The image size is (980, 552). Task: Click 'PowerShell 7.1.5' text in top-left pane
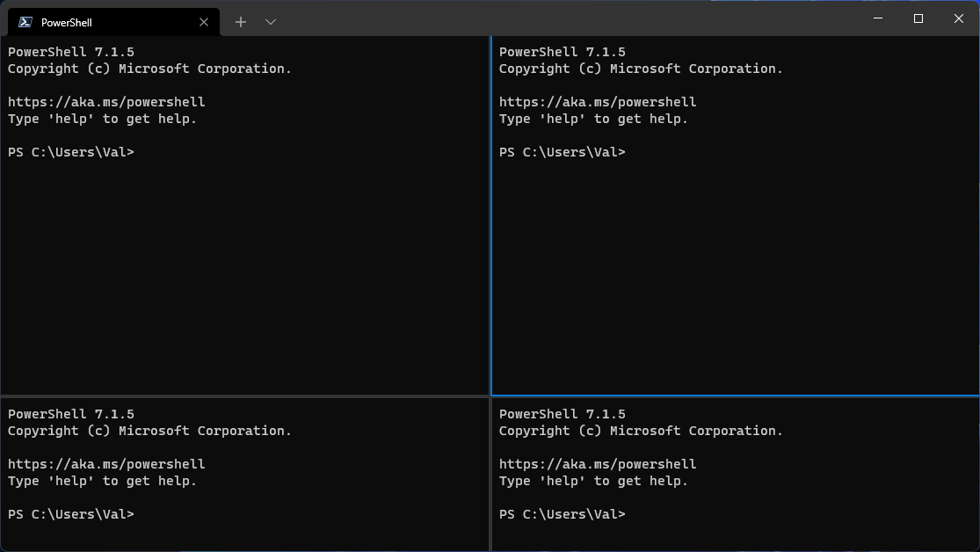71,52
